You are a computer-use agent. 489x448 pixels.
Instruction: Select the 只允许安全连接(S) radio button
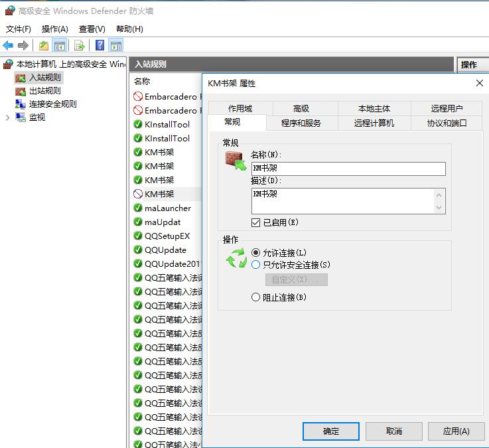255,265
